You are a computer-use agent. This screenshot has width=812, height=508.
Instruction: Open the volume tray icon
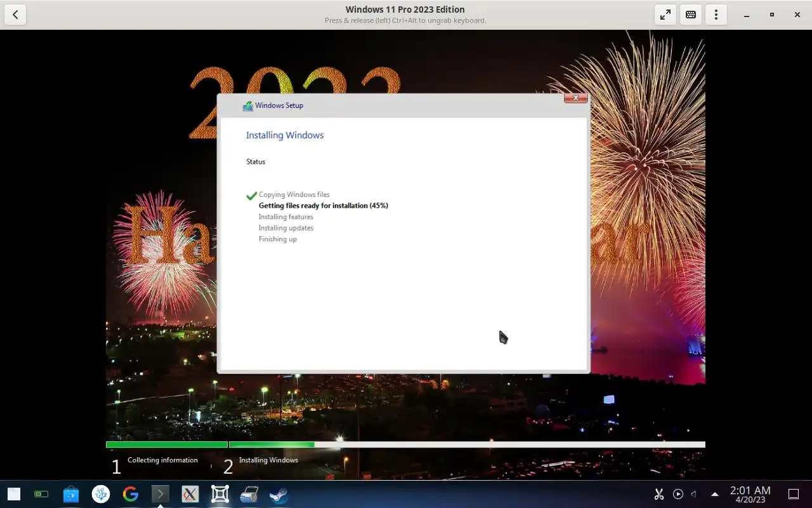pos(694,494)
